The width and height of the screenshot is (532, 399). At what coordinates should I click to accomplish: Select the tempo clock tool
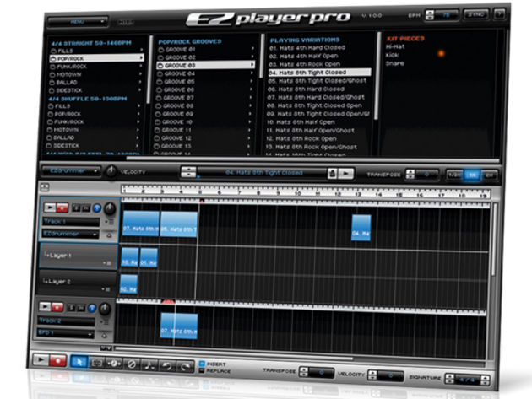[x=114, y=364]
